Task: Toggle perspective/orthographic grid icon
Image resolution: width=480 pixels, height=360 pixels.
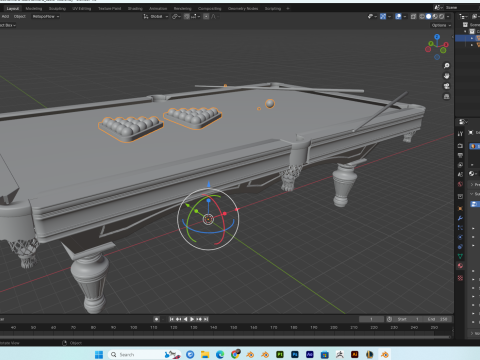Action: coord(447,97)
